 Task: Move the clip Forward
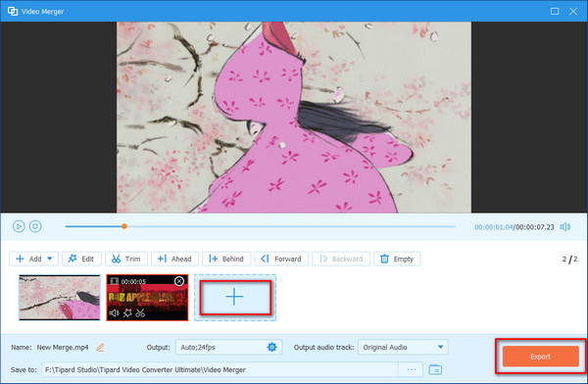pos(281,259)
